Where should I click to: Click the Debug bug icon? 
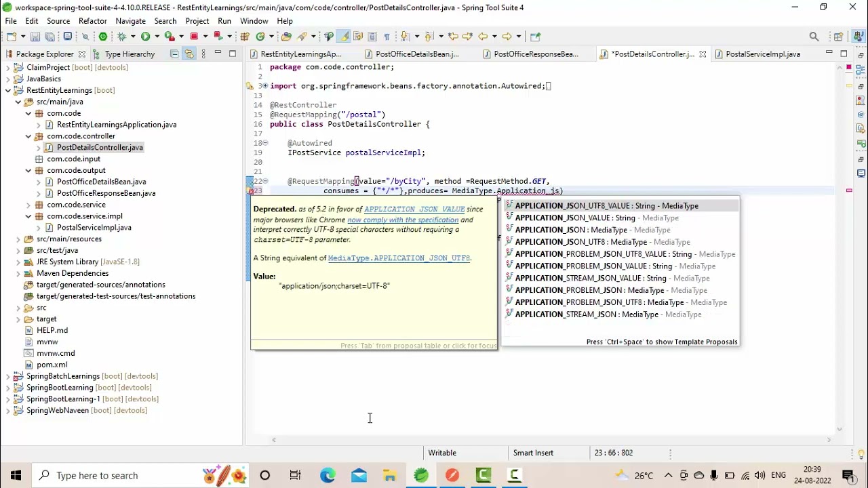point(121,36)
